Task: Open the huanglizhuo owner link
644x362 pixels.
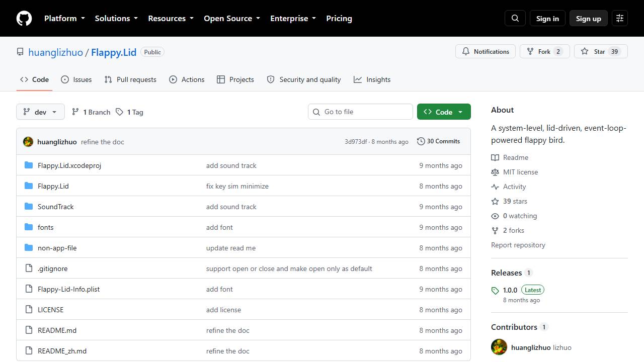Action: 55,52
